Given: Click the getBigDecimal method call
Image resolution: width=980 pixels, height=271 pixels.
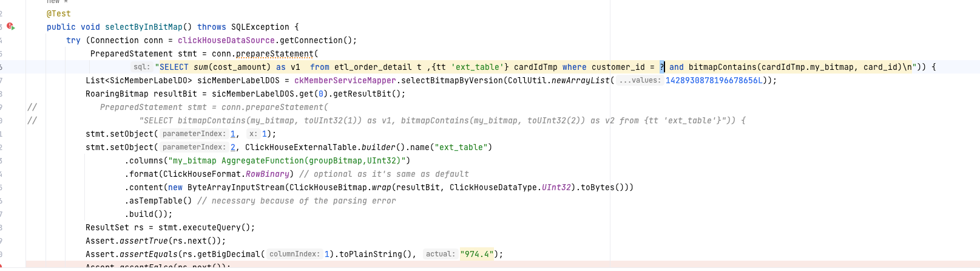Looking at the screenshot, I should pos(231,254).
